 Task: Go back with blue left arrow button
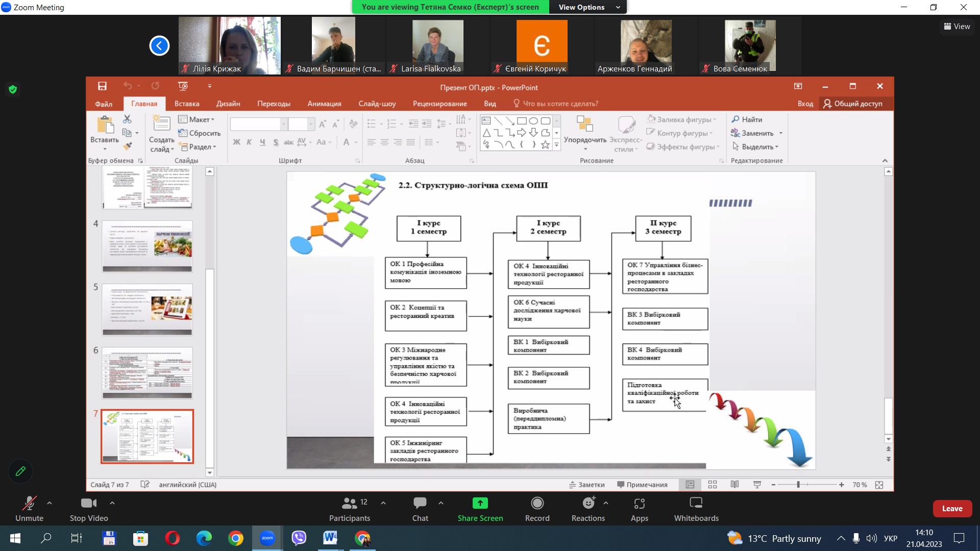[x=159, y=46]
